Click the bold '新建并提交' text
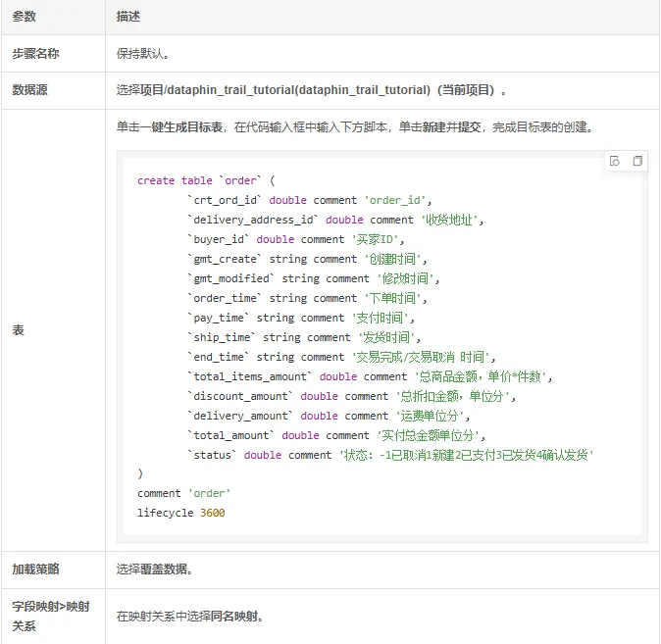Screen dimensions: 661x644 tap(452, 127)
